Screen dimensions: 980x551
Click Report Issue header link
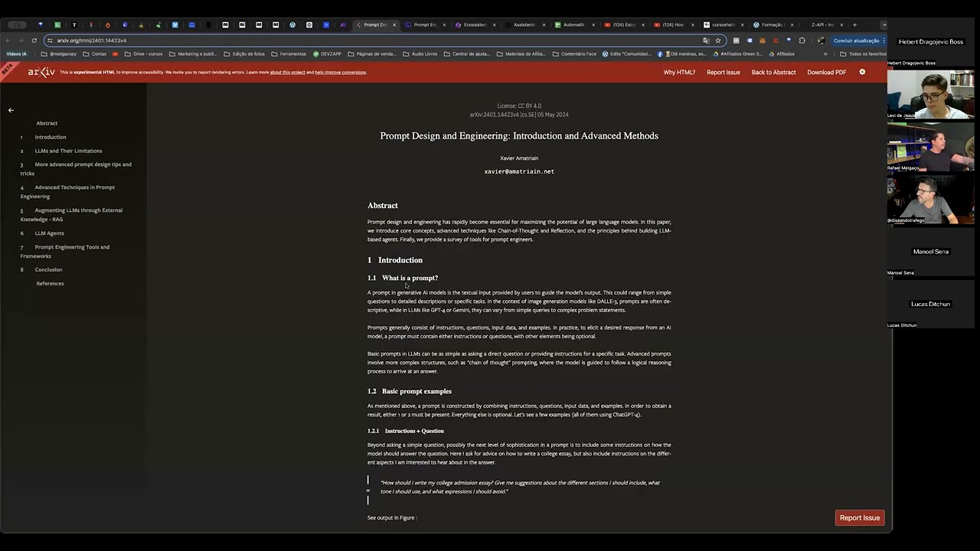coord(724,72)
